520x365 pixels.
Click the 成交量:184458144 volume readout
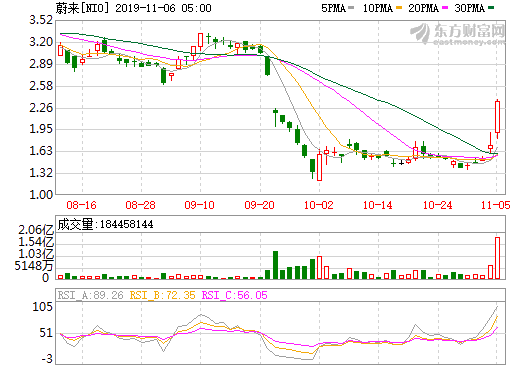(x=105, y=224)
